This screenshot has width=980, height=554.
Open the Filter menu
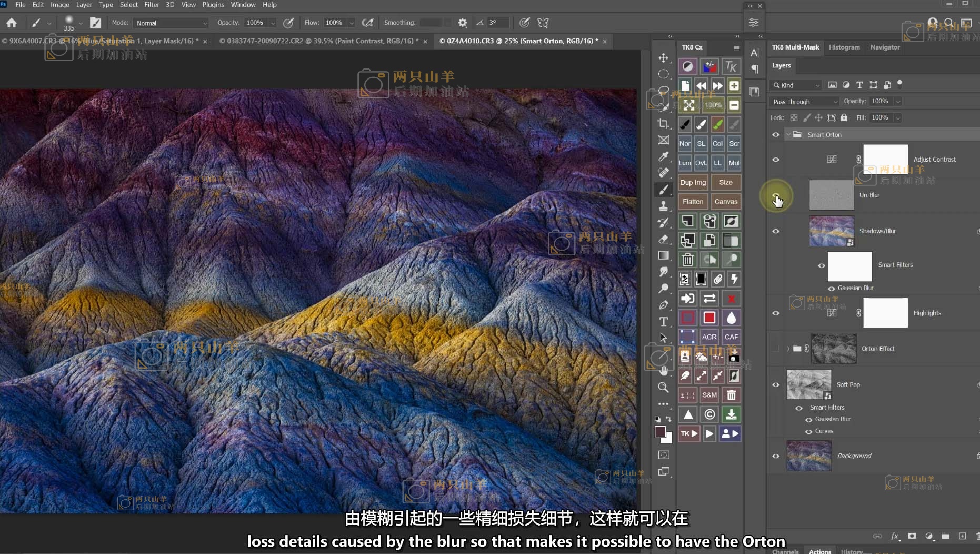tap(152, 5)
